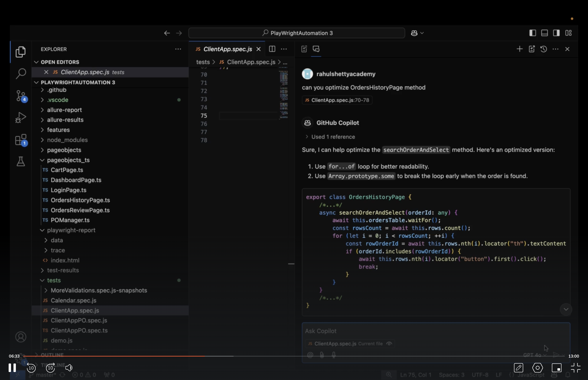Open Copilot dropdown in title bar
Viewport: 588px width, 380px height.
(x=418, y=33)
